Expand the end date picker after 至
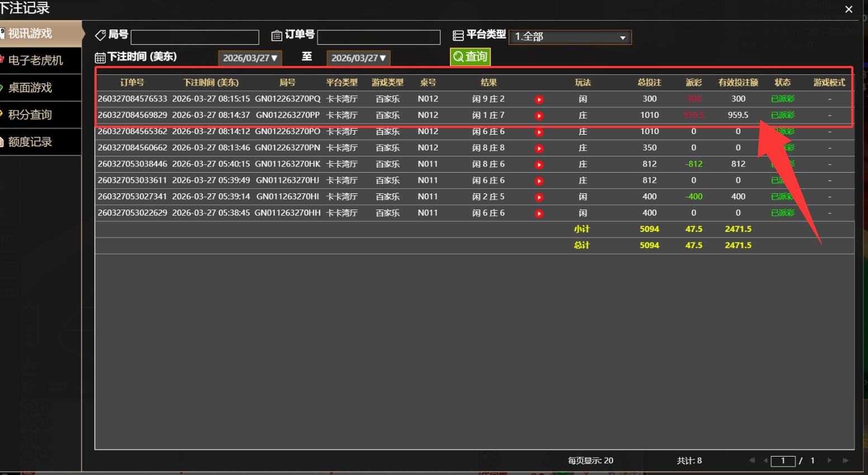The height and width of the screenshot is (475, 868). 358,58
